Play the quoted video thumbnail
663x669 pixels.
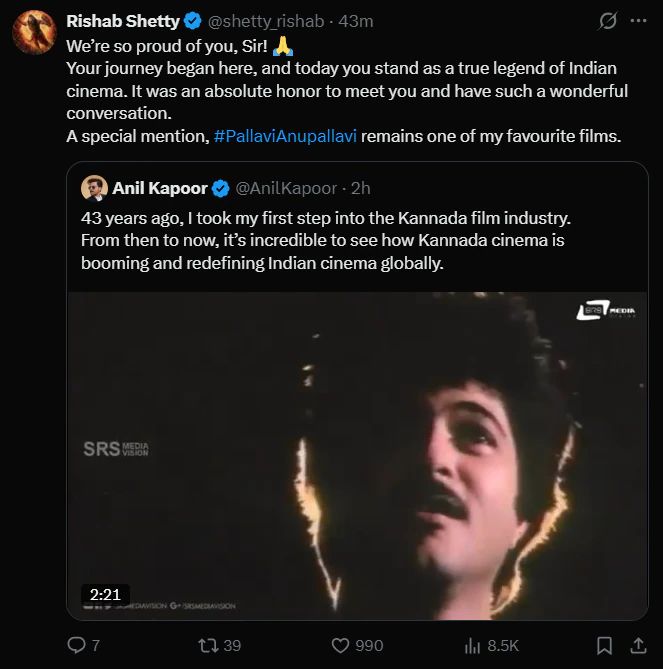[x=357, y=455]
